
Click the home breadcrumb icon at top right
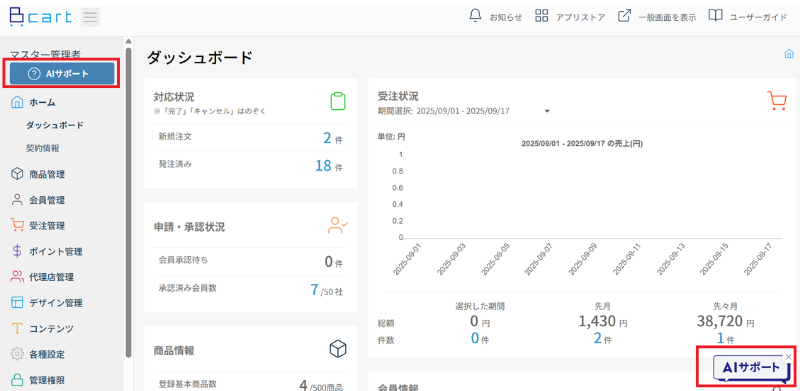point(789,54)
